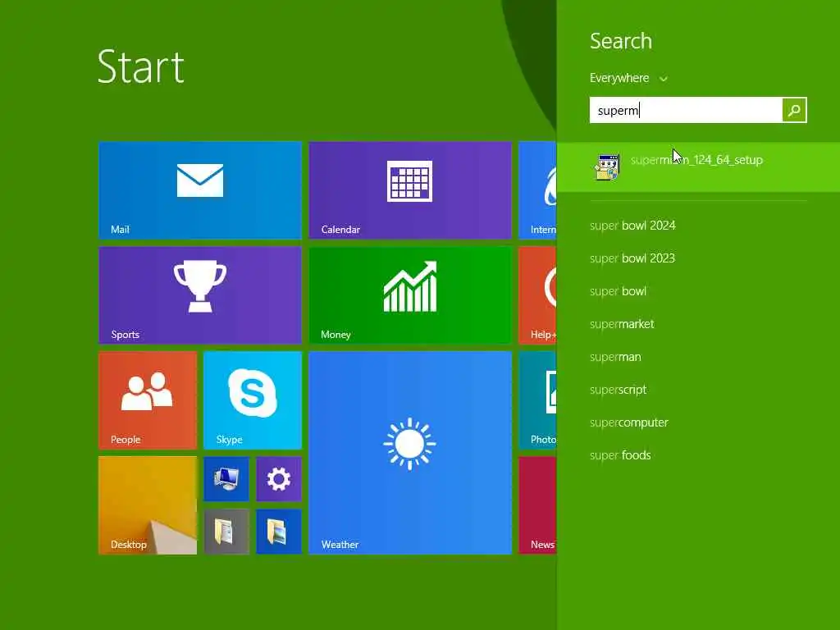
Task: Open the Calendar tile
Action: pos(410,189)
